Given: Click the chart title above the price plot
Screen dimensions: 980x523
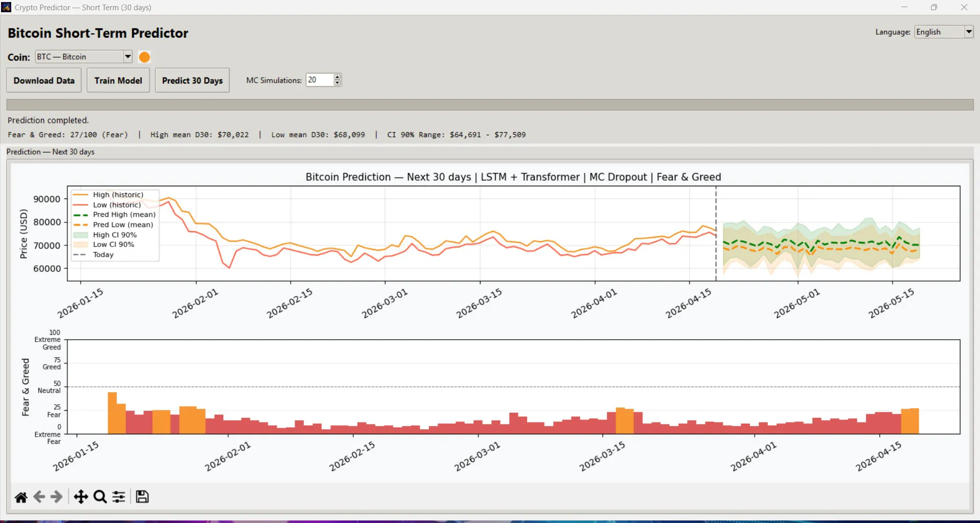Looking at the screenshot, I should click(x=513, y=177).
